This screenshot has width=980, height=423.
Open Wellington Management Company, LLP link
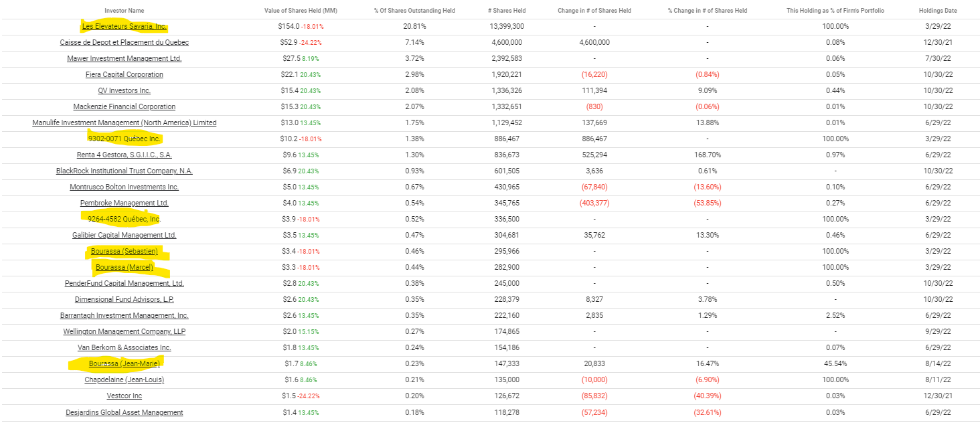click(x=125, y=331)
